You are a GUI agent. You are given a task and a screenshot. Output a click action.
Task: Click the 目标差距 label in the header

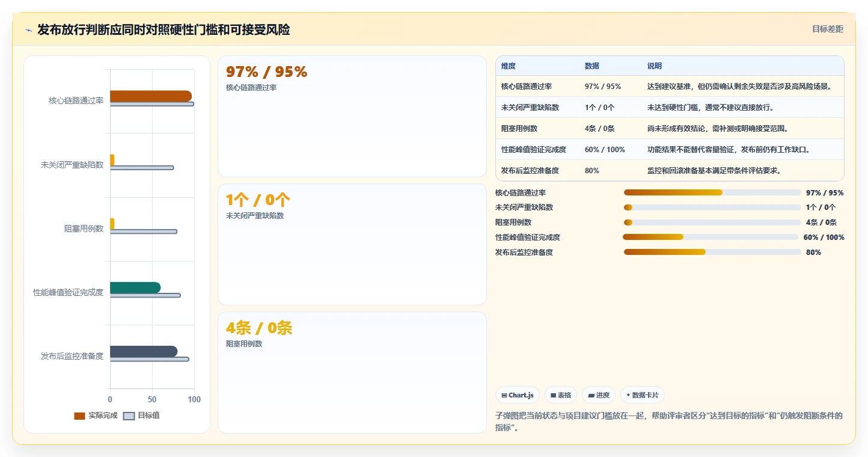828,29
